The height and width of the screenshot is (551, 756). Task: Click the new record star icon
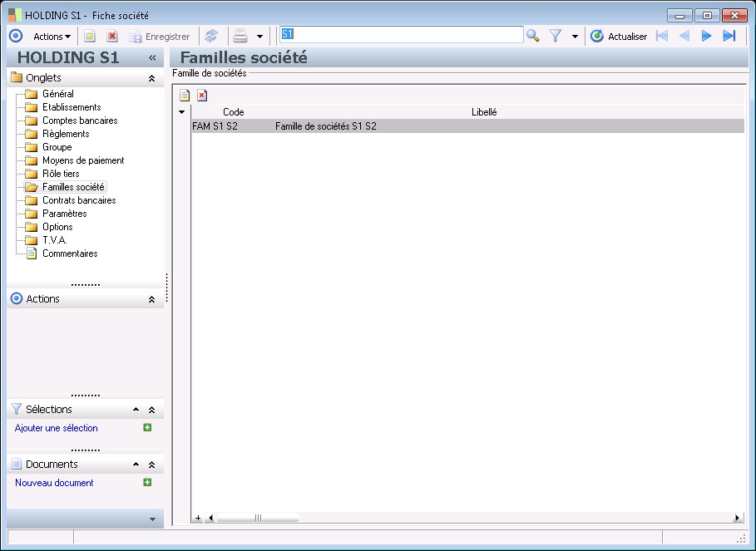click(90, 36)
